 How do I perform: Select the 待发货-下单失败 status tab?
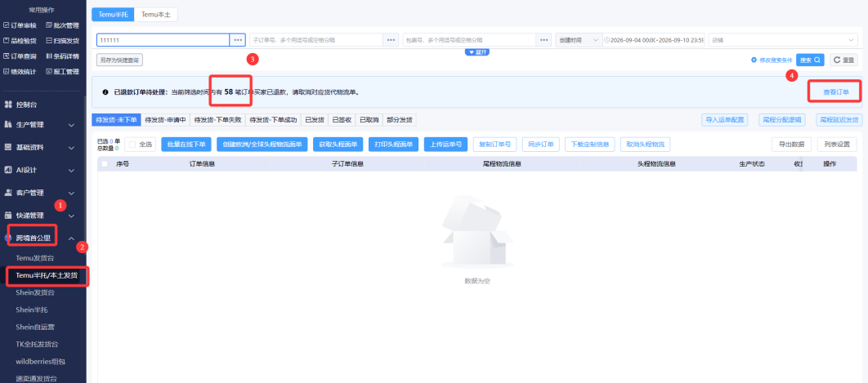pyautogui.click(x=217, y=119)
